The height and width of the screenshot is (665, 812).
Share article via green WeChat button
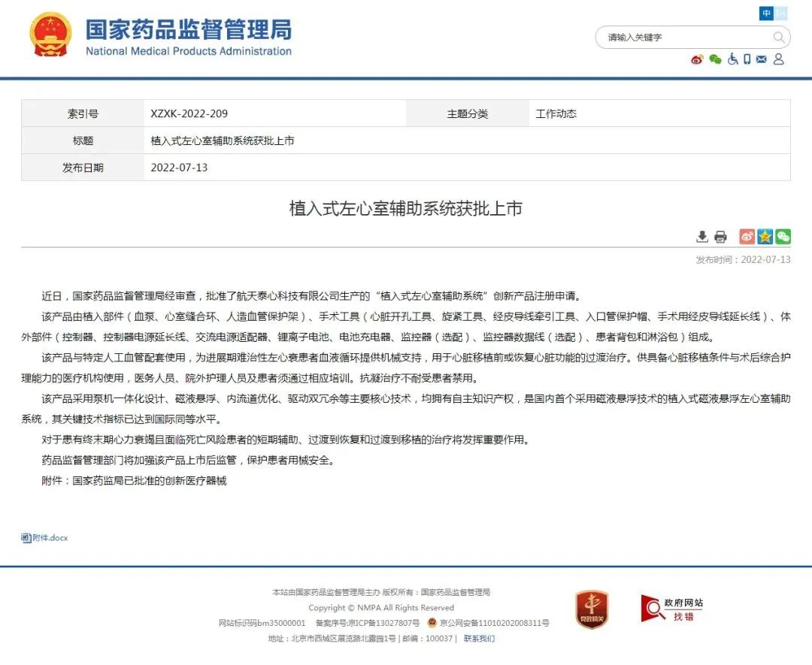click(x=783, y=237)
